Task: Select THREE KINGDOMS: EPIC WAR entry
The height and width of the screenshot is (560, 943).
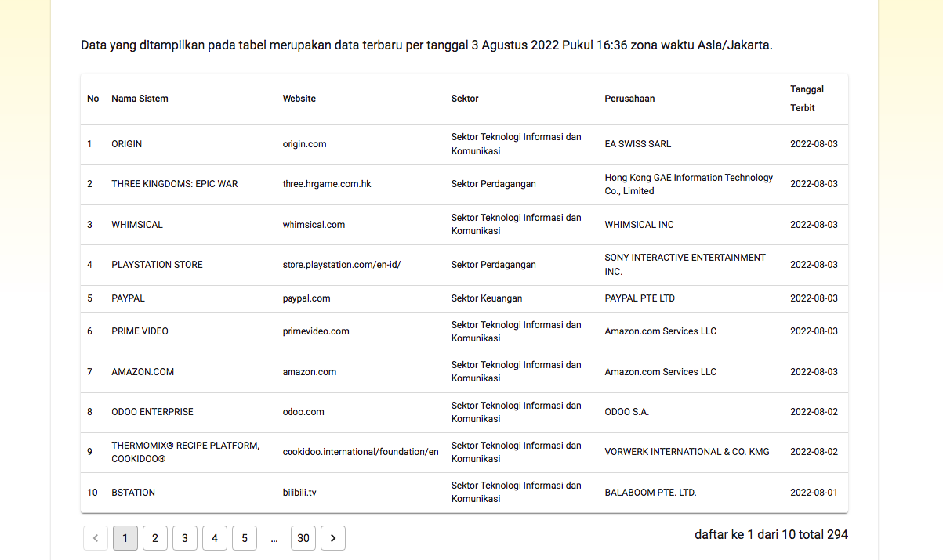Action: click(175, 184)
